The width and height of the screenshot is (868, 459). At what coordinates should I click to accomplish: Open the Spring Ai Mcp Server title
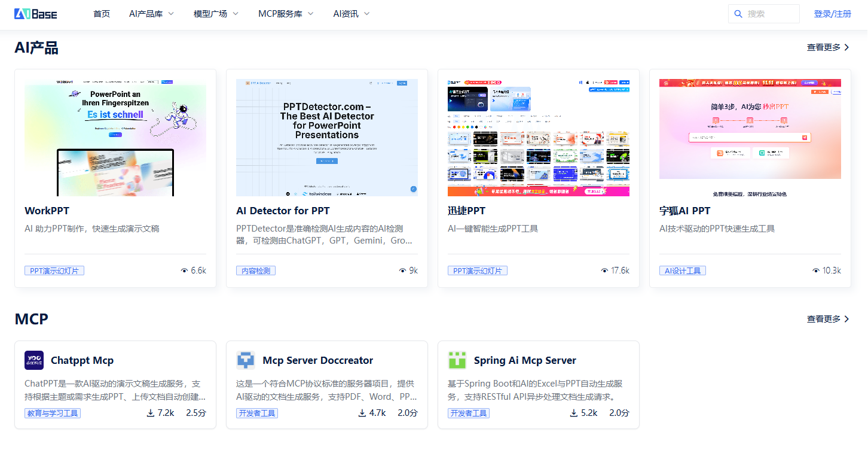[525, 360]
